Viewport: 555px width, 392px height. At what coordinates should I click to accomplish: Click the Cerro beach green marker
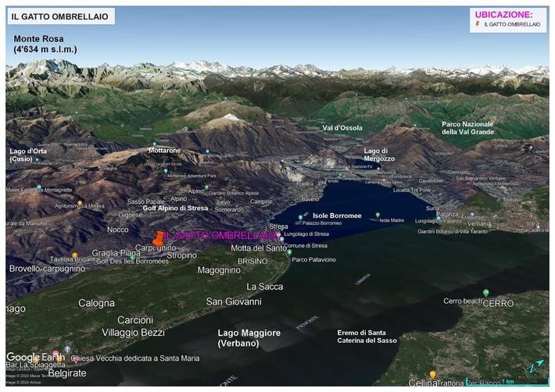[x=485, y=293]
